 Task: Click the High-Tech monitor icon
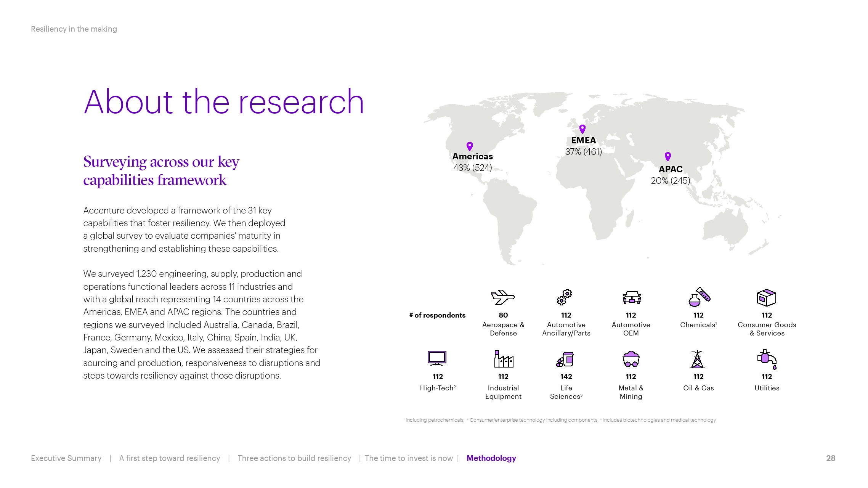437,358
